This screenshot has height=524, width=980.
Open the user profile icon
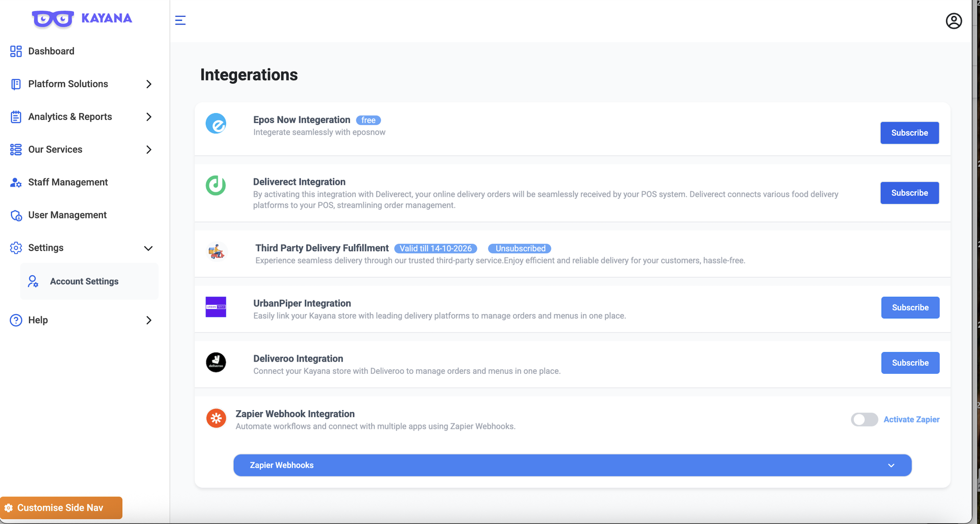[x=953, y=21]
